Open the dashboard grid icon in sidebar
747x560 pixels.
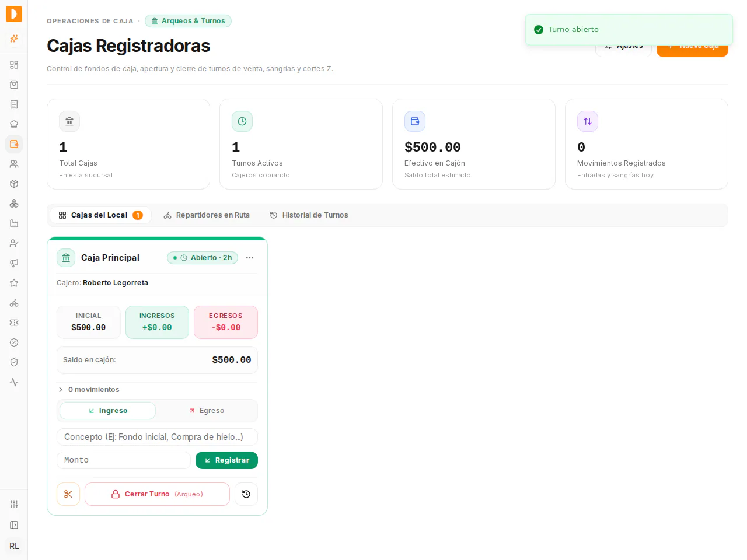[x=14, y=65]
